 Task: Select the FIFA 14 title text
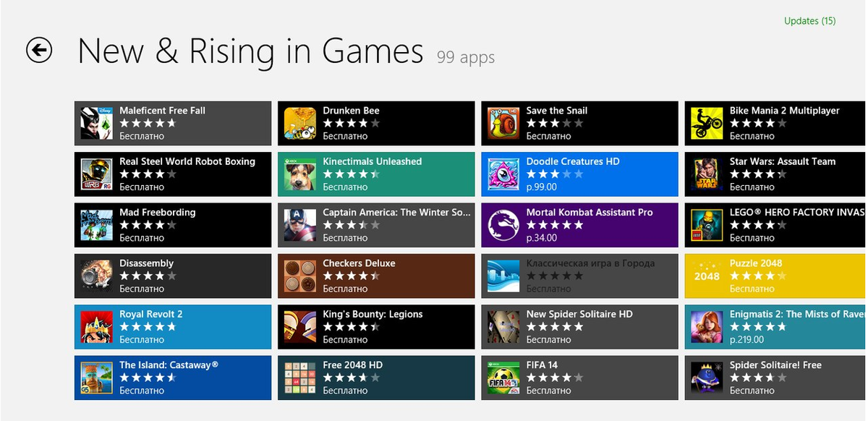(x=542, y=365)
